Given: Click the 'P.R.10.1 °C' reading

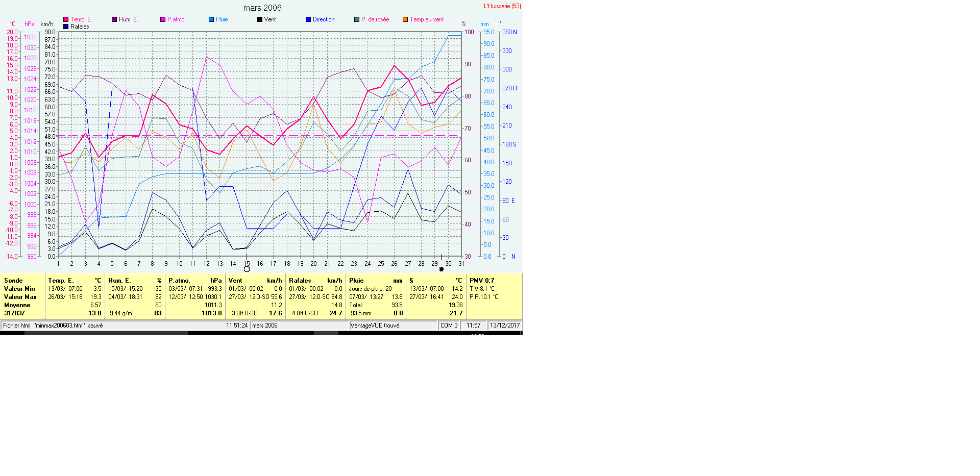Looking at the screenshot, I should pos(484,297).
